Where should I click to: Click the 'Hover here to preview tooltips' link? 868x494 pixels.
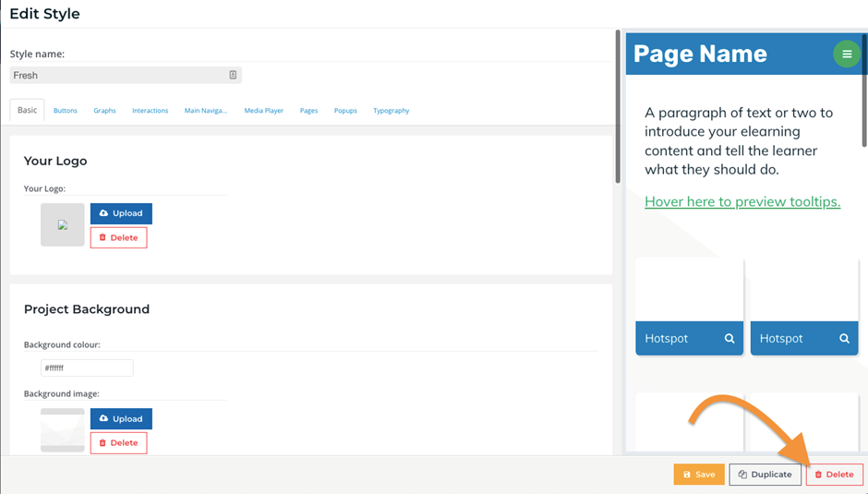click(x=742, y=201)
